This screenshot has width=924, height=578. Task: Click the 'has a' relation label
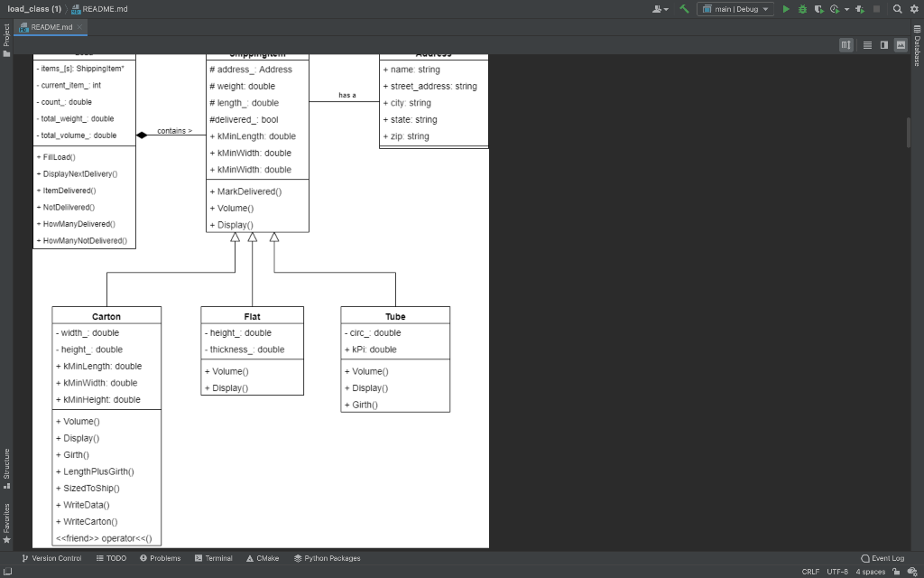(x=347, y=95)
